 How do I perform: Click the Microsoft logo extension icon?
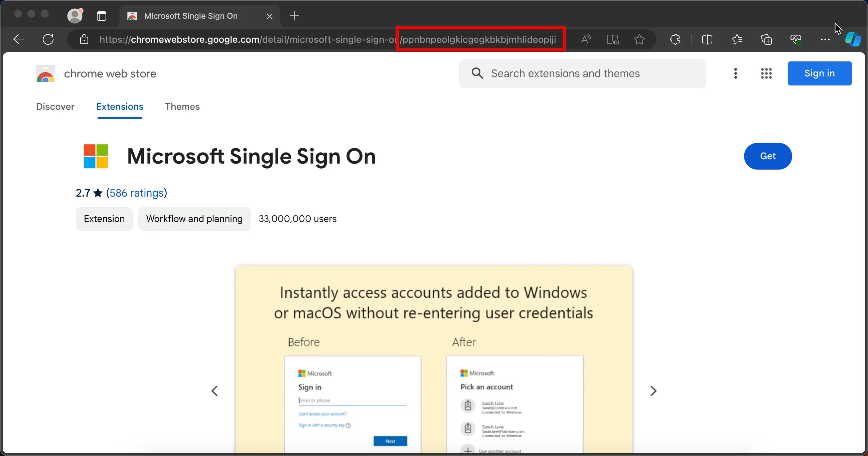coord(96,156)
